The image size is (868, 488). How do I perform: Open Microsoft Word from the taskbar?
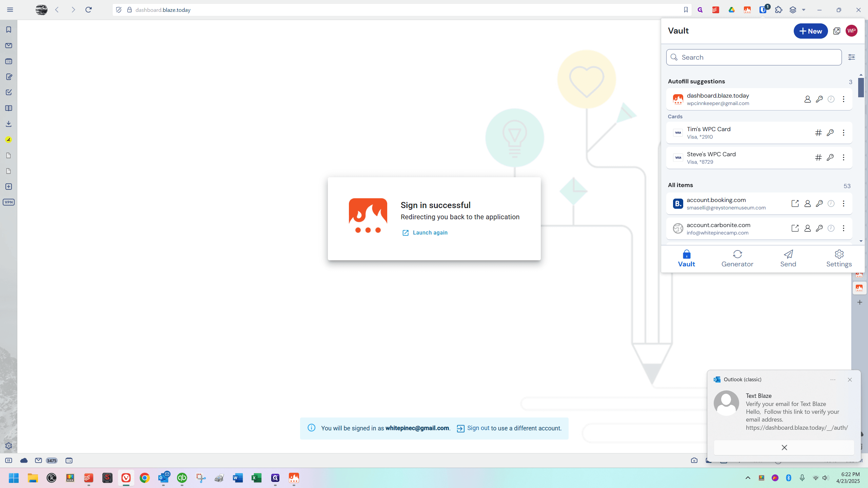click(x=238, y=478)
